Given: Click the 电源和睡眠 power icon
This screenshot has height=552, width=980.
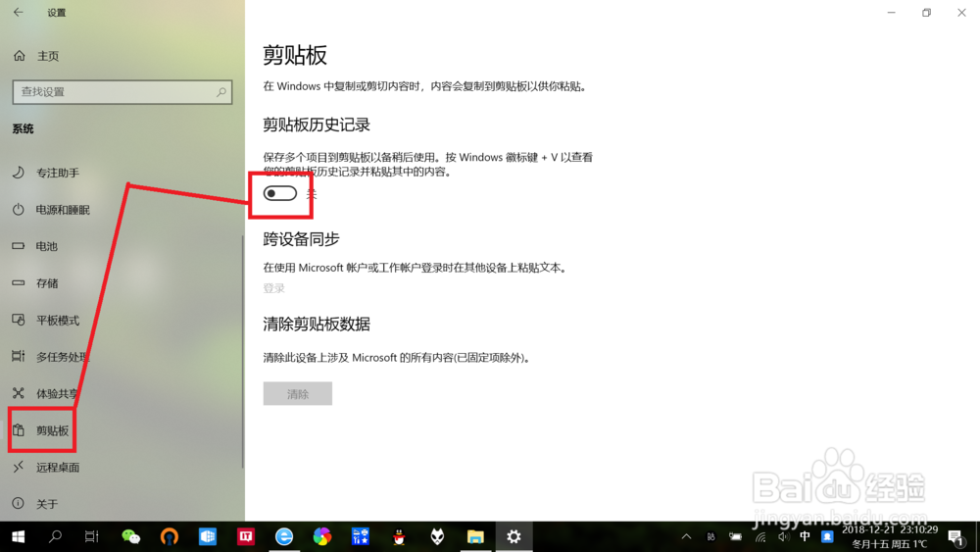Looking at the screenshot, I should (x=18, y=210).
